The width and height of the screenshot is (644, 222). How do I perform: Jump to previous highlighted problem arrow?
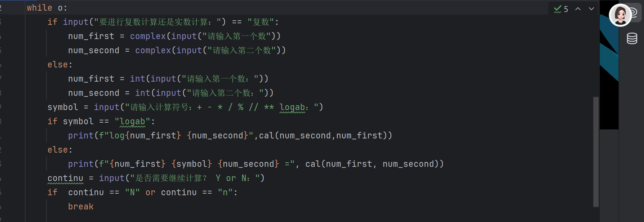pos(578,9)
